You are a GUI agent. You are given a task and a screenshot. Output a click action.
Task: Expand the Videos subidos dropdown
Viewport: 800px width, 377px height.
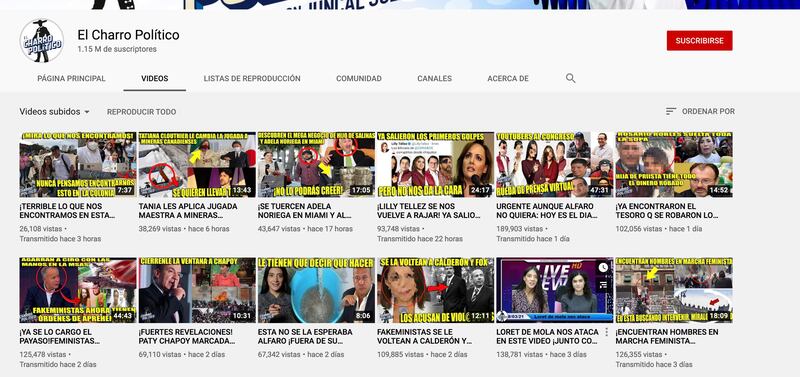coord(55,112)
